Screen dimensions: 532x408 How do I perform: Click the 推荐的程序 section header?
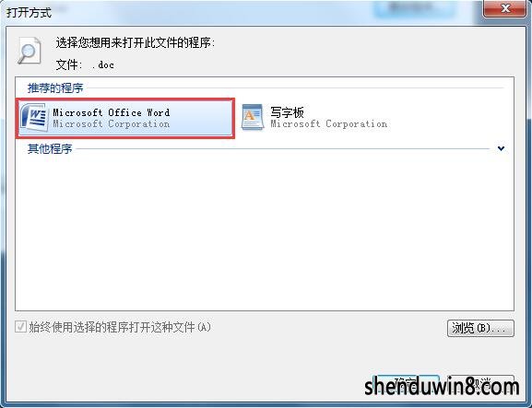click(x=55, y=88)
